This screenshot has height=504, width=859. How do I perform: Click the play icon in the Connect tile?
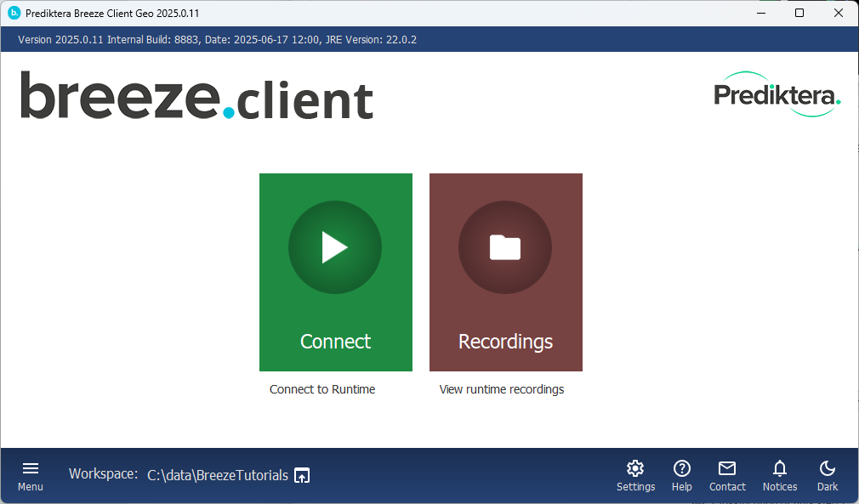tap(335, 247)
